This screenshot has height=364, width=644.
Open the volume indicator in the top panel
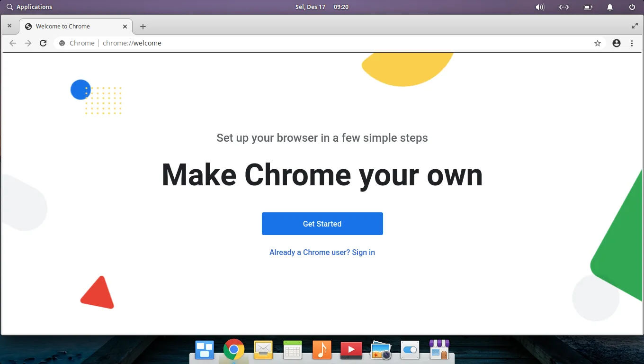click(x=540, y=7)
